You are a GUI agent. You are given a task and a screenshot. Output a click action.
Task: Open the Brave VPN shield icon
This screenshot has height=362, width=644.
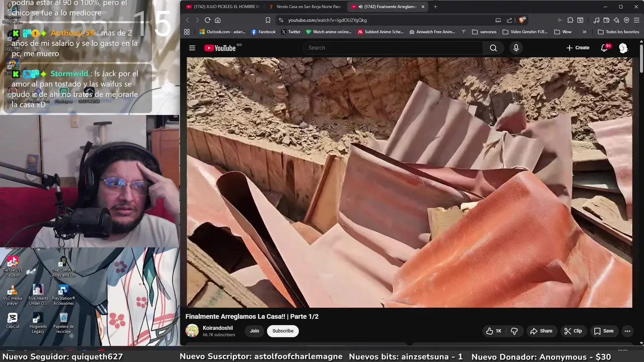tap(626, 20)
